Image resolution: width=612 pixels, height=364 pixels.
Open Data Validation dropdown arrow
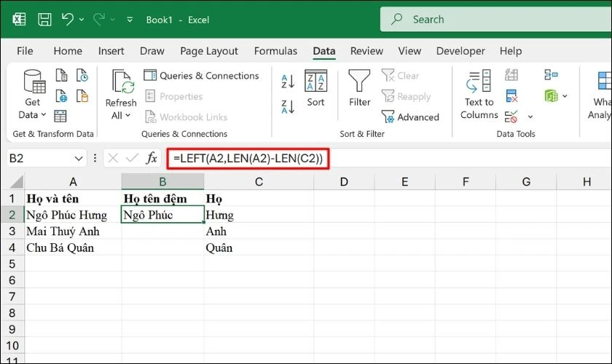[530, 116]
